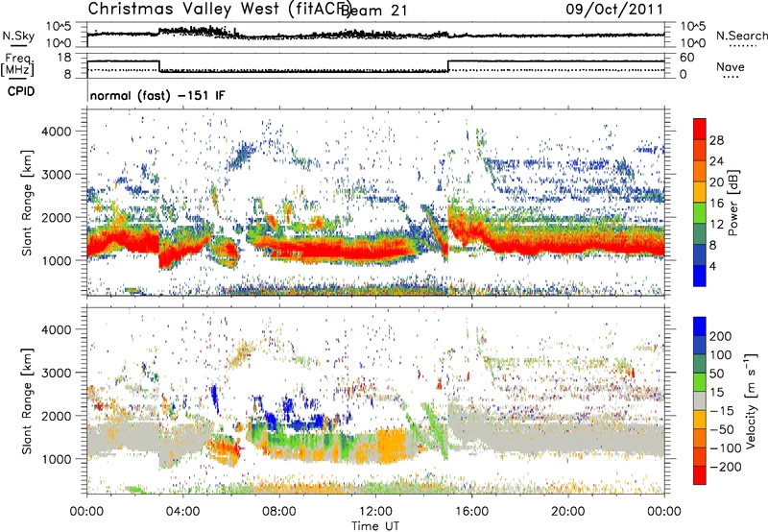Image resolution: width=768 pixels, height=532 pixels.
Task: Click the "-15" value on the velocity colorbar
Action: point(722,411)
